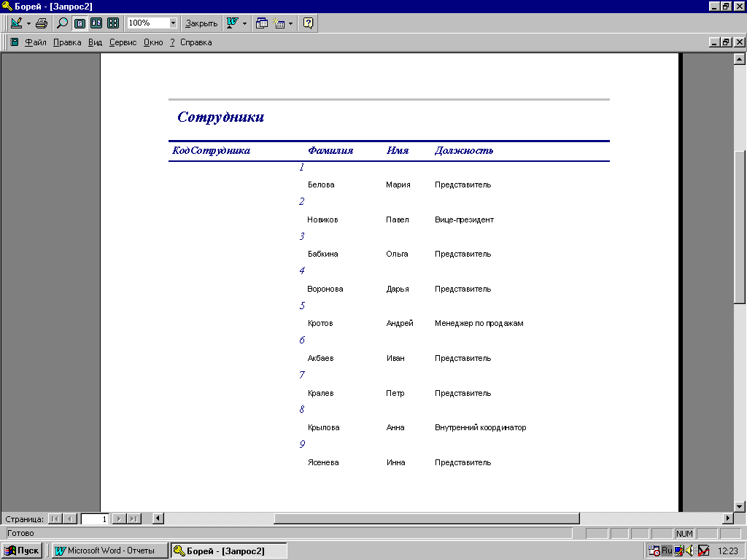Click the NUM status bar indicator
747x560 pixels.
(x=684, y=534)
